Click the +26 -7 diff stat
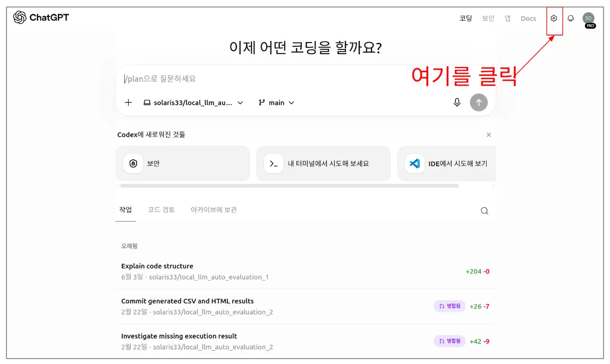The image size is (610, 364). tap(479, 307)
